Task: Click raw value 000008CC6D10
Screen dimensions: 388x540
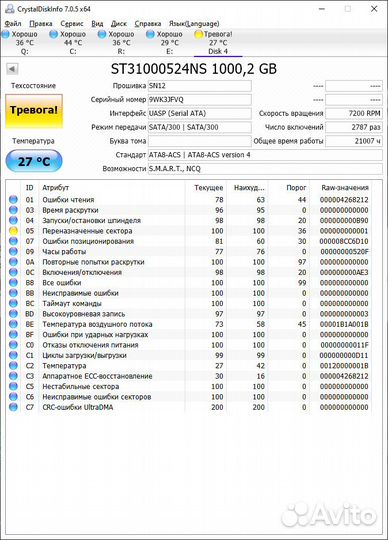Action: pos(344,241)
